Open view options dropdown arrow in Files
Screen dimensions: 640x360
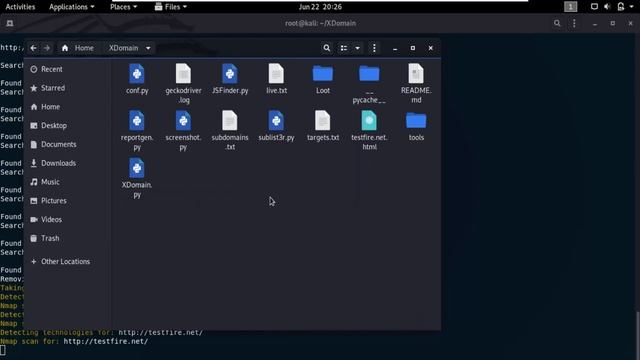coord(357,48)
